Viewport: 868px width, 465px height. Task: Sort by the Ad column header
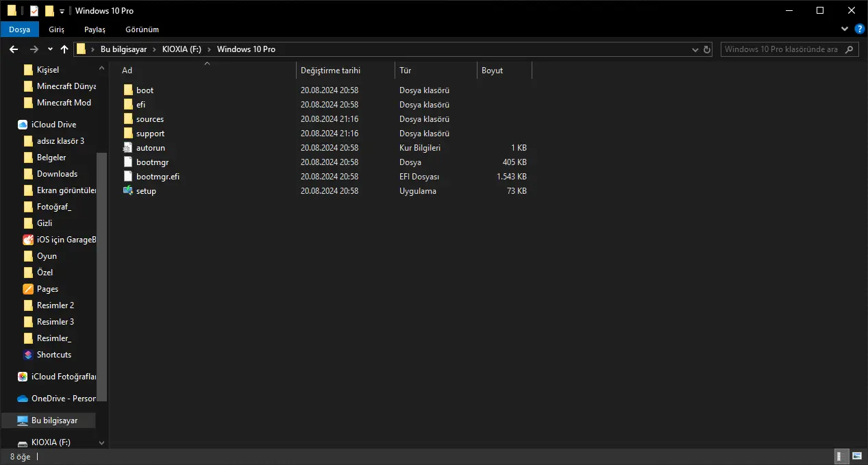point(207,71)
